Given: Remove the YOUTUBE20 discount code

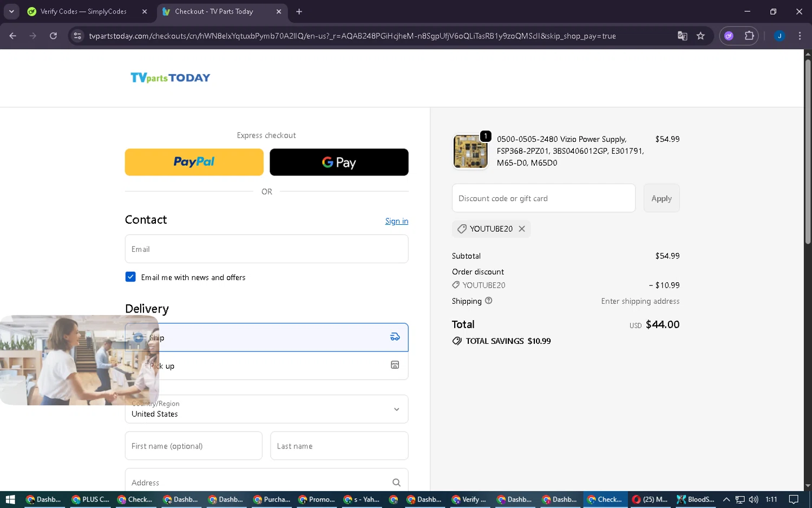Looking at the screenshot, I should coord(522,229).
